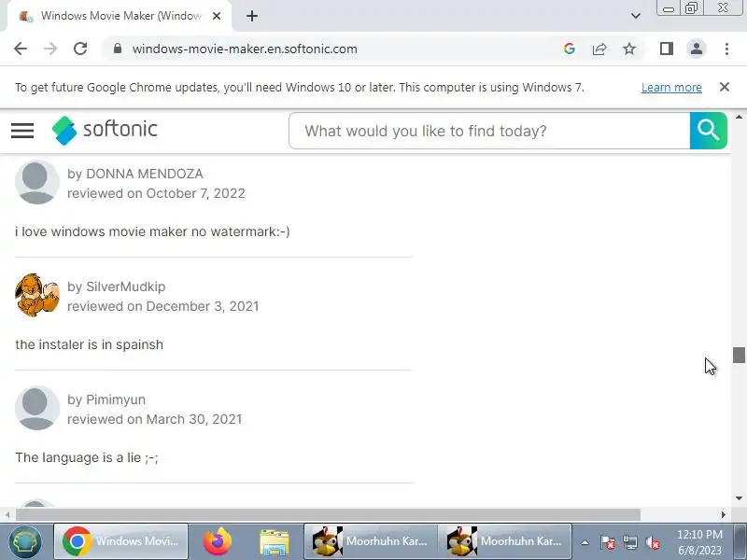Open Pimimyun's avatar
Screen dimensions: 747x560
click(x=37, y=408)
